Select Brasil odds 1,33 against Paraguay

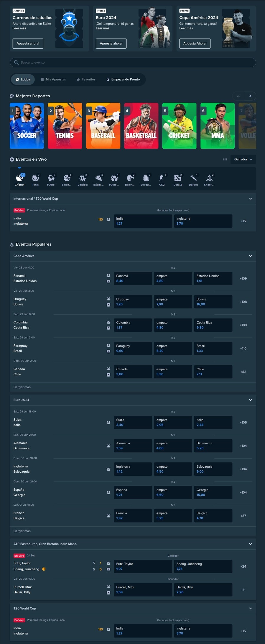click(213, 349)
